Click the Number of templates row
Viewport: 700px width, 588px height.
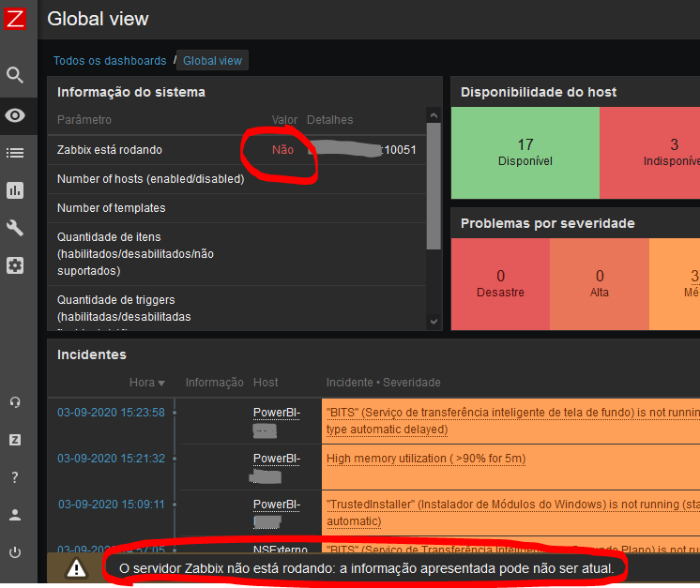click(236, 208)
